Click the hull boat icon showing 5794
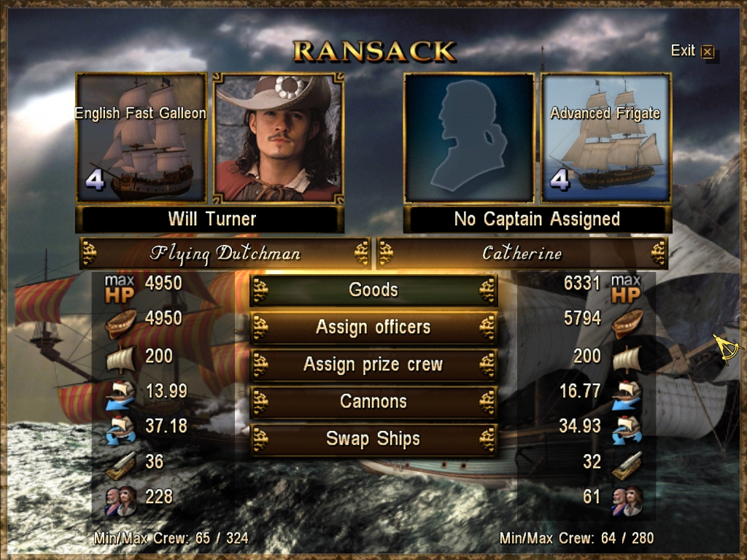Viewport: 747px width, 560px height. 627,323
